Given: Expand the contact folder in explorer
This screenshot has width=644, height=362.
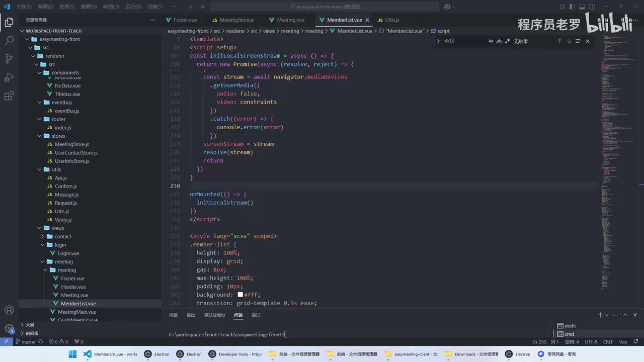Looking at the screenshot, I should pos(62,236).
